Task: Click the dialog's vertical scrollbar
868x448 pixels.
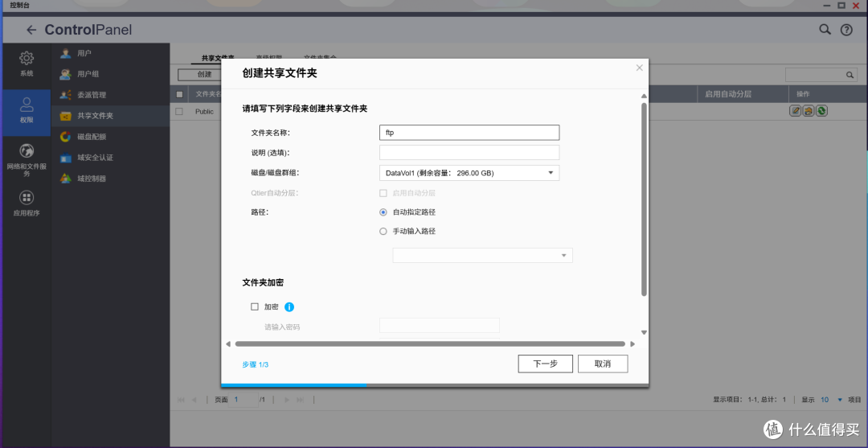Action: 644,198
